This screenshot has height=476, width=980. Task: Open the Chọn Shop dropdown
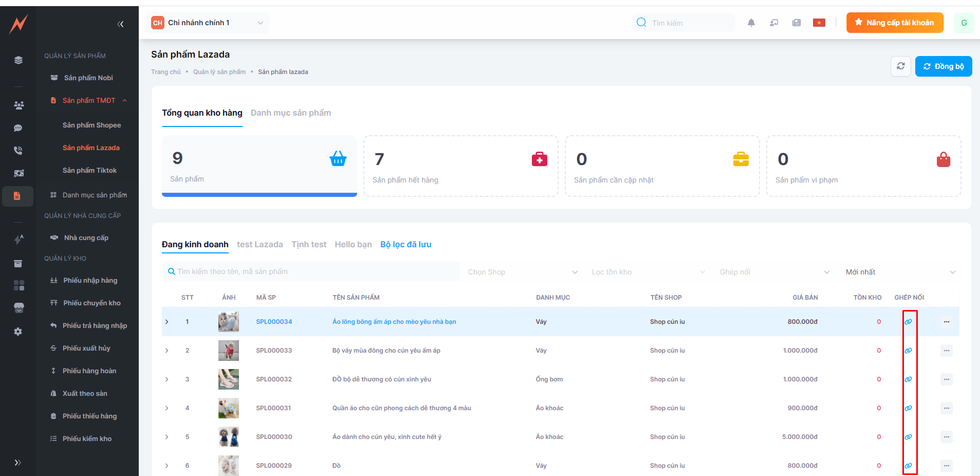[x=522, y=272]
